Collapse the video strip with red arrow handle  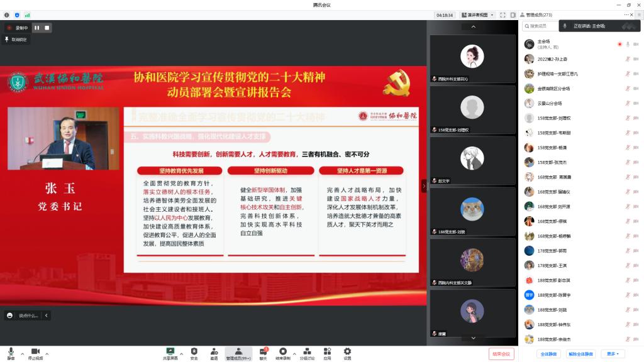click(x=424, y=186)
